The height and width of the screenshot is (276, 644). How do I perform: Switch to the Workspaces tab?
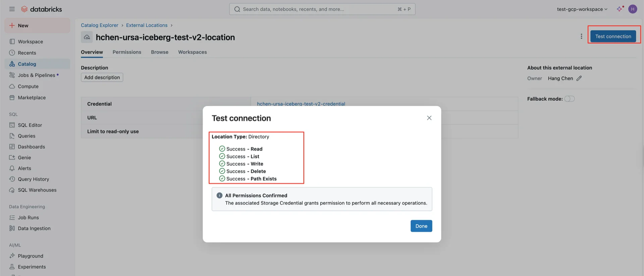[193, 52]
